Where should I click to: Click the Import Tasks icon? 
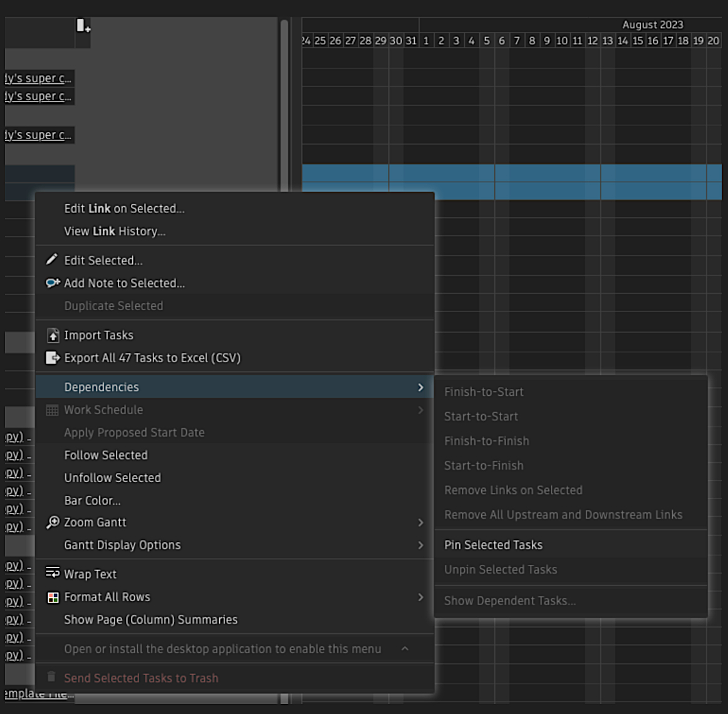(x=53, y=335)
